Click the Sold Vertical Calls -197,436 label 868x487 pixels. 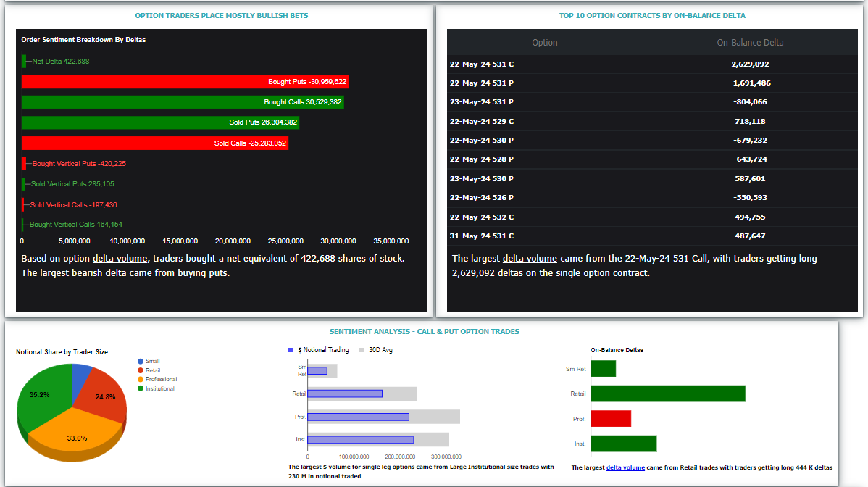74,205
